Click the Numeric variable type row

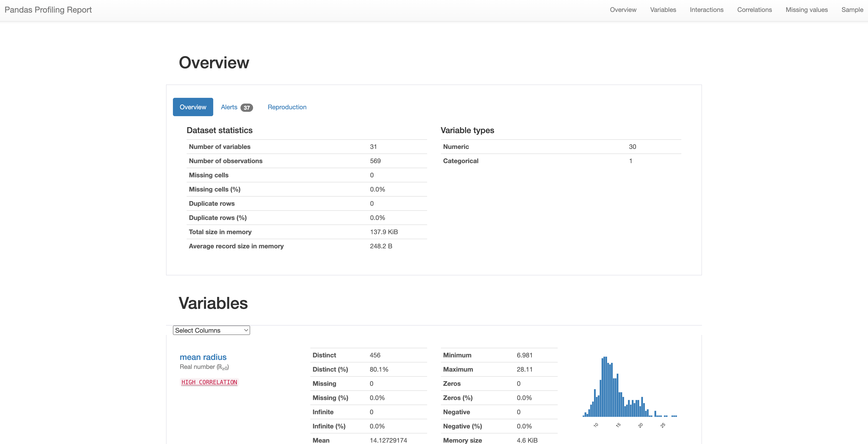tap(560, 147)
